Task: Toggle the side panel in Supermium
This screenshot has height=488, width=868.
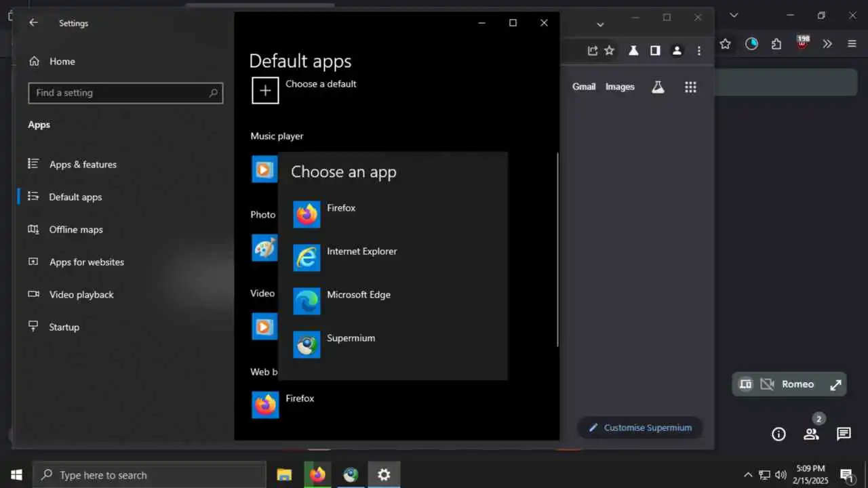Action: coord(655,50)
